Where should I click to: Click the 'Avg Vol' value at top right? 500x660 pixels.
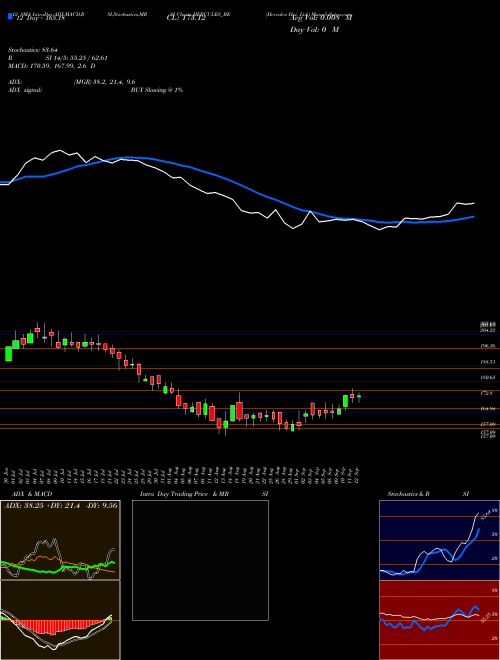pyautogui.click(x=321, y=18)
